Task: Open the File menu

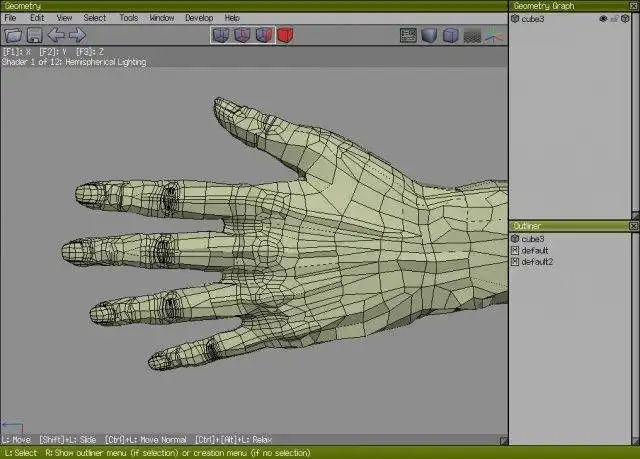Action: [10, 18]
